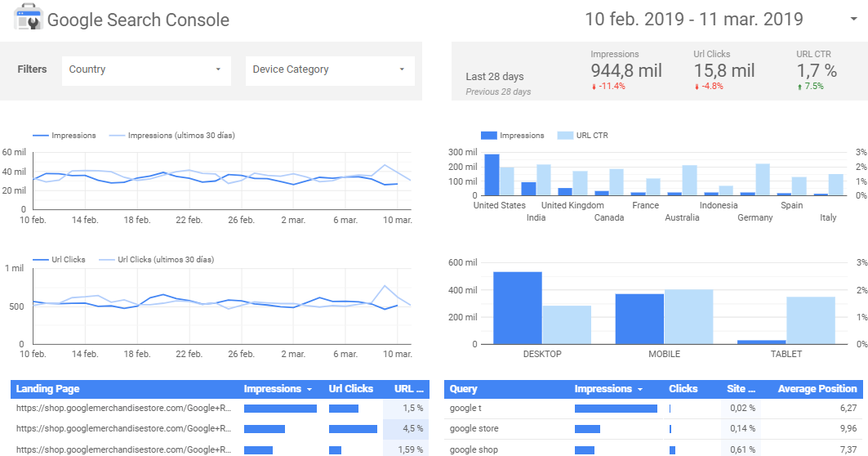Click the landing page row with 1,5 % CTR
Screen dimensions: 868x456
click(x=220, y=409)
